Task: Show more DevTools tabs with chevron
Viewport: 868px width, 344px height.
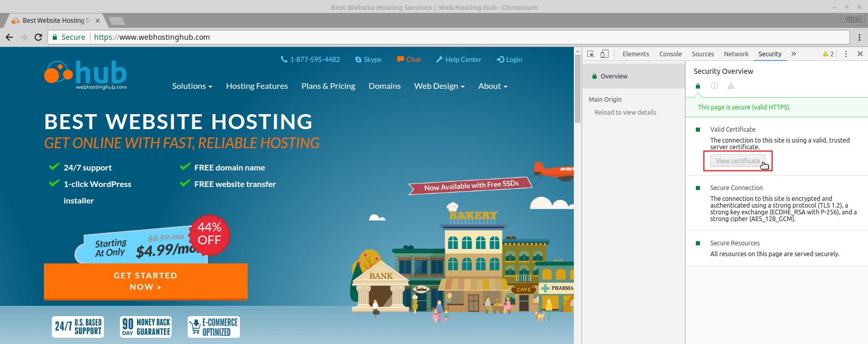Action: pyautogui.click(x=794, y=54)
